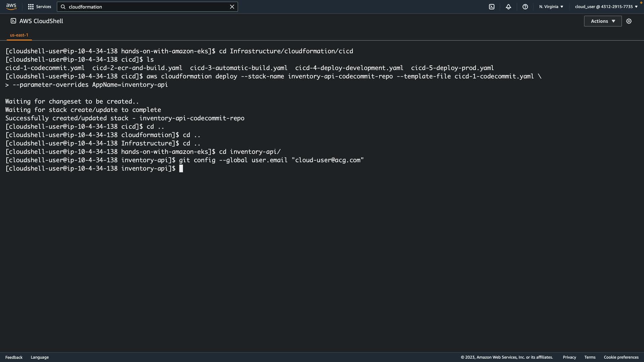This screenshot has width=644, height=362.
Task: Open Cookie preferences
Action: pyautogui.click(x=621, y=357)
